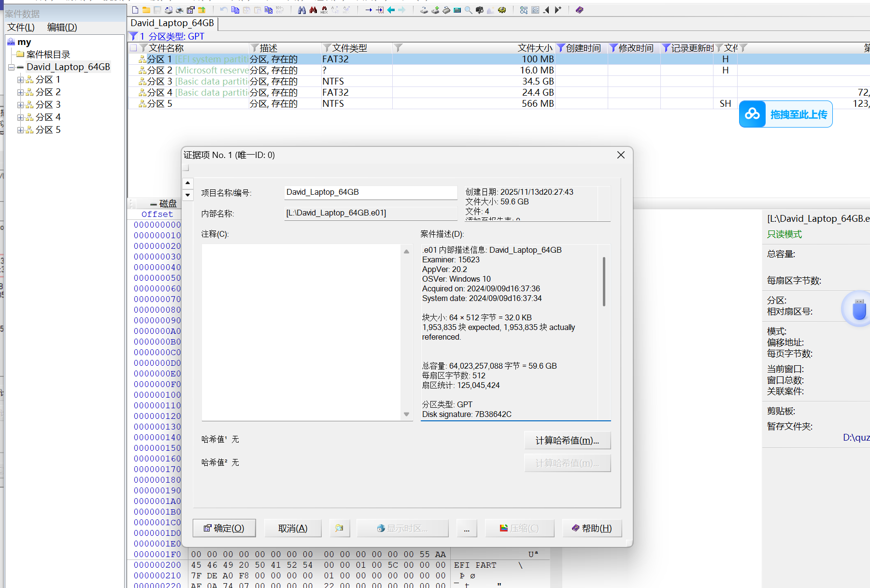The image size is (870, 588).
Task: Expand the 分区 3 tree node
Action: (x=20, y=104)
